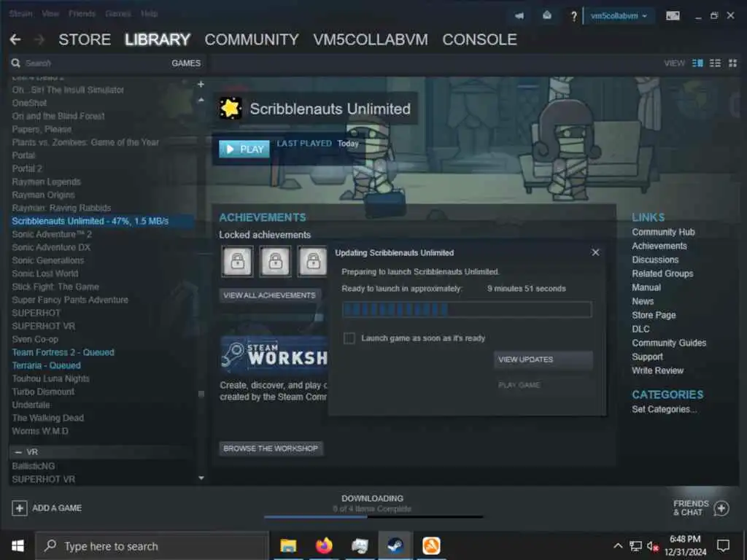Click the Scribblenauts Unlimited game icon
This screenshot has height=560, width=747.
click(231, 108)
